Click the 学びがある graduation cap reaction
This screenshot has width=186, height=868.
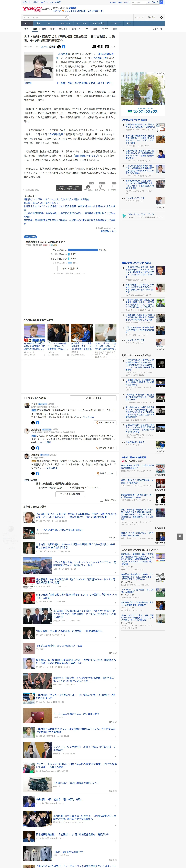(89, 186)
